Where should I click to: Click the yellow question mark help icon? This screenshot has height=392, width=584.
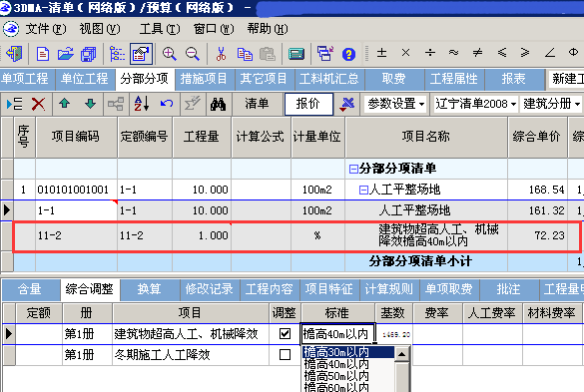(348, 54)
